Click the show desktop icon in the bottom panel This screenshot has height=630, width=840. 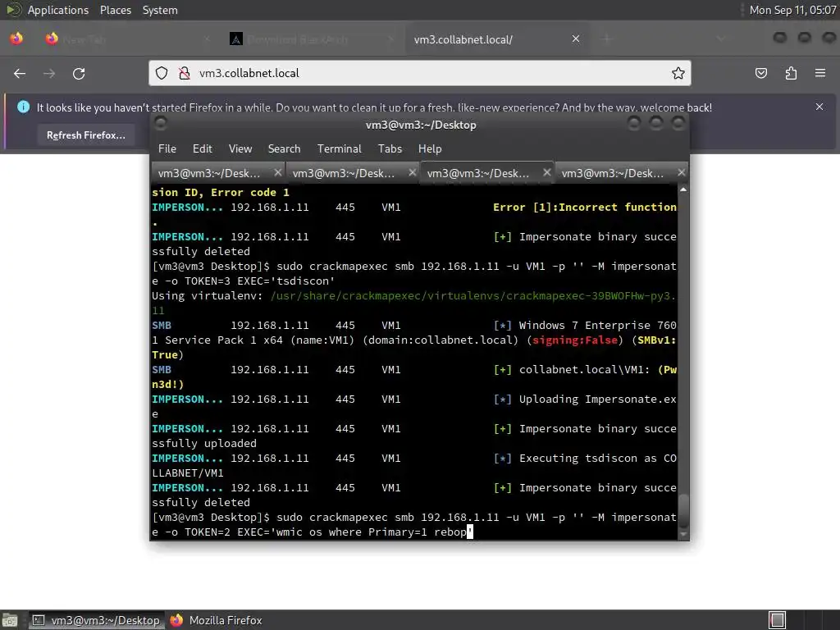tap(10, 620)
